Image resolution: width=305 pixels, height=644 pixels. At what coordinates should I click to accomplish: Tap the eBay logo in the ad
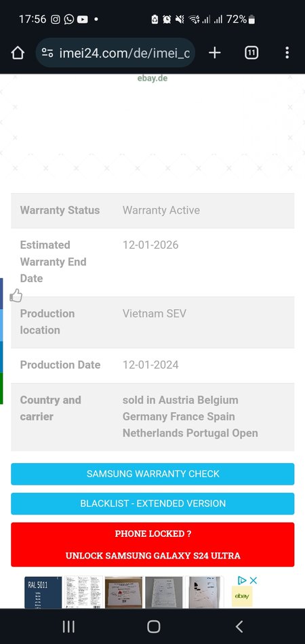(242, 597)
